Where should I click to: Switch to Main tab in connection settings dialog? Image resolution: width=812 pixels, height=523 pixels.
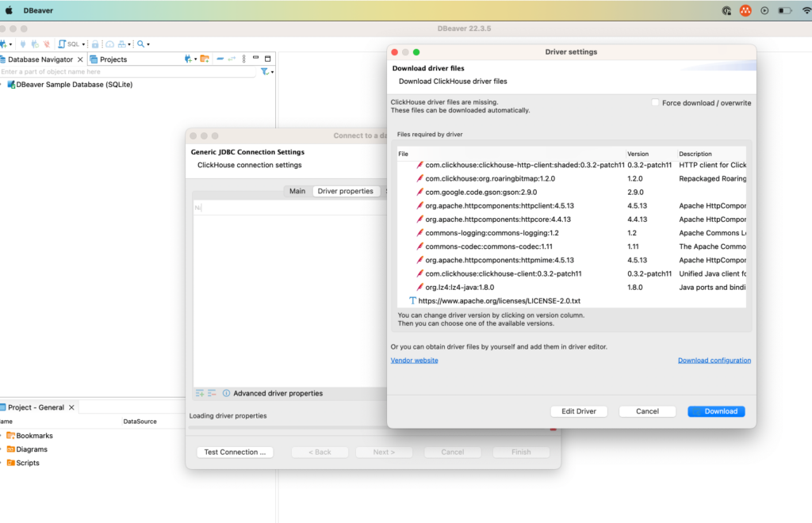point(297,191)
